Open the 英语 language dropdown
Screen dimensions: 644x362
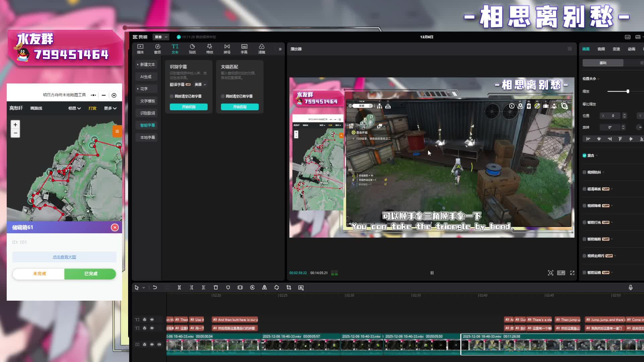coord(201,84)
